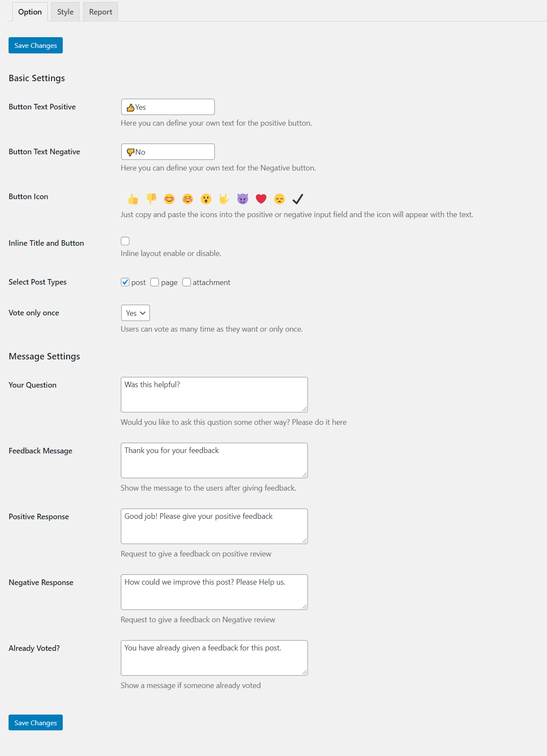Check the page post type checkbox

(x=155, y=282)
